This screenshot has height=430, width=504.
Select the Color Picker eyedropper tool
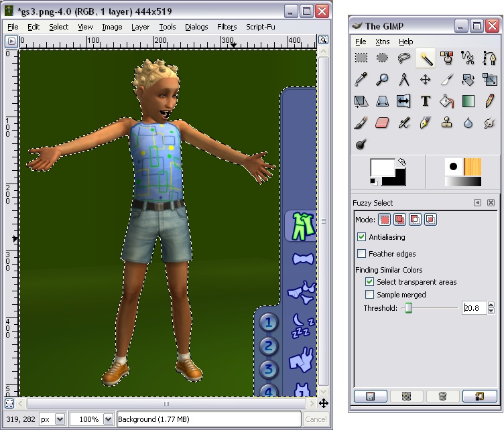click(361, 80)
